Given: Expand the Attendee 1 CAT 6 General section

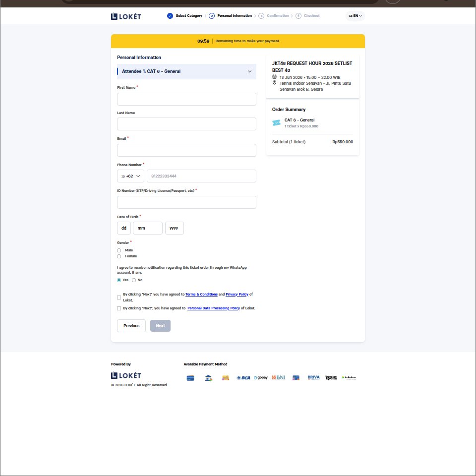Looking at the screenshot, I should 186,71.
